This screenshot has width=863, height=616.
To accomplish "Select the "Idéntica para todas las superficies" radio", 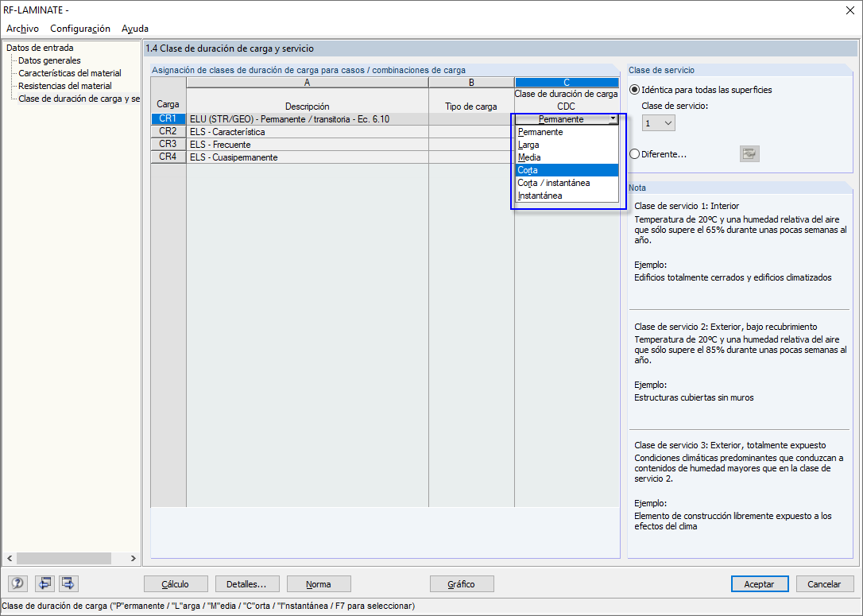I will click(634, 90).
